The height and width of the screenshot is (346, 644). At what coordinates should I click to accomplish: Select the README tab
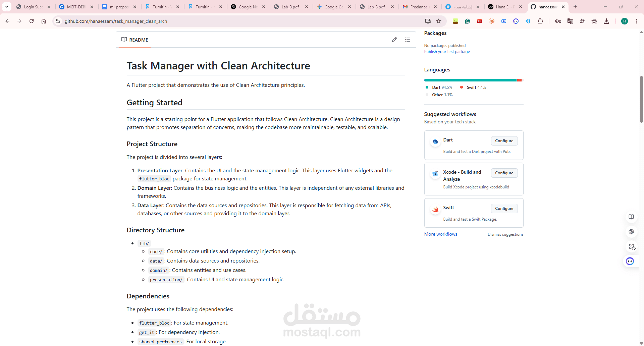(x=135, y=40)
